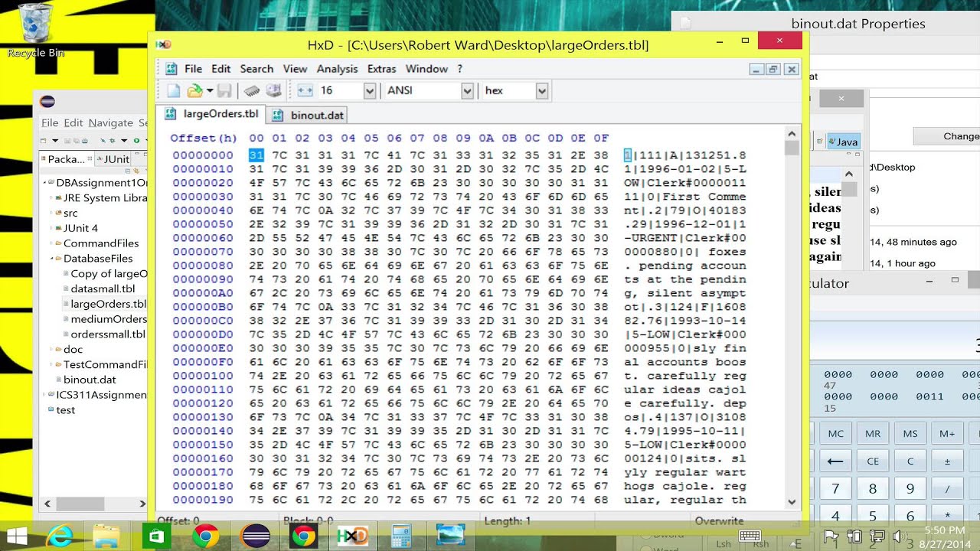Click calculator CE button
Viewport: 980px width, 551px height.
(873, 461)
